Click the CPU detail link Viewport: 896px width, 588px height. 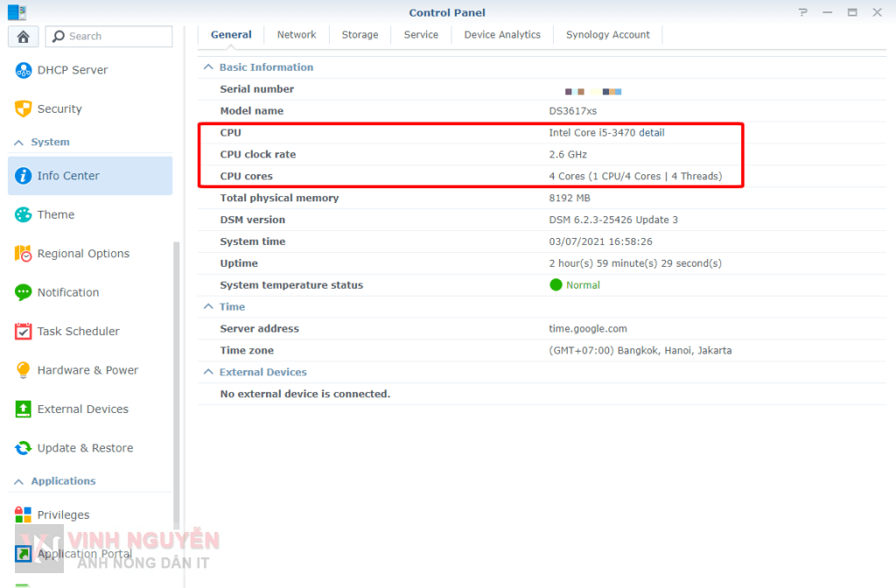[651, 133]
